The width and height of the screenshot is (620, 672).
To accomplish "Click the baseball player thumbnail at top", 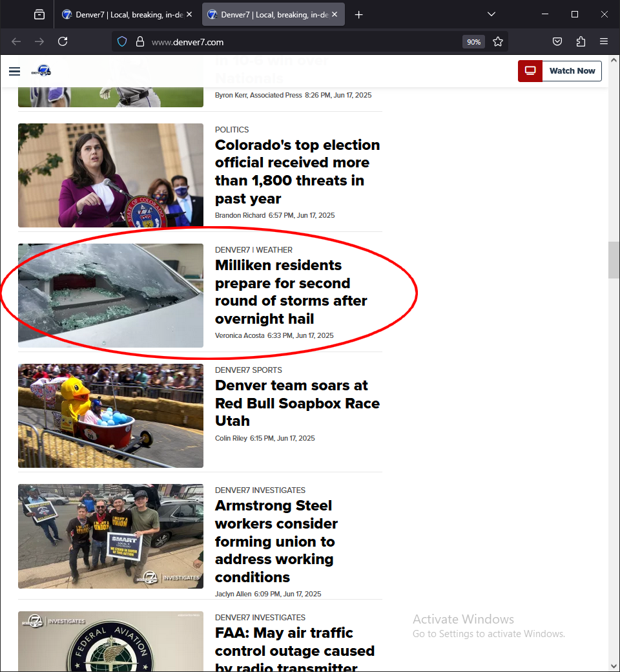I will coord(110,97).
